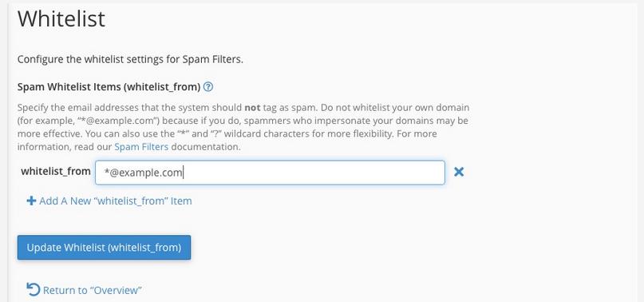Image resolution: width=644 pixels, height=302 pixels.
Task: Click the empty right portion of the whitelist_from field
Action: coord(314,173)
